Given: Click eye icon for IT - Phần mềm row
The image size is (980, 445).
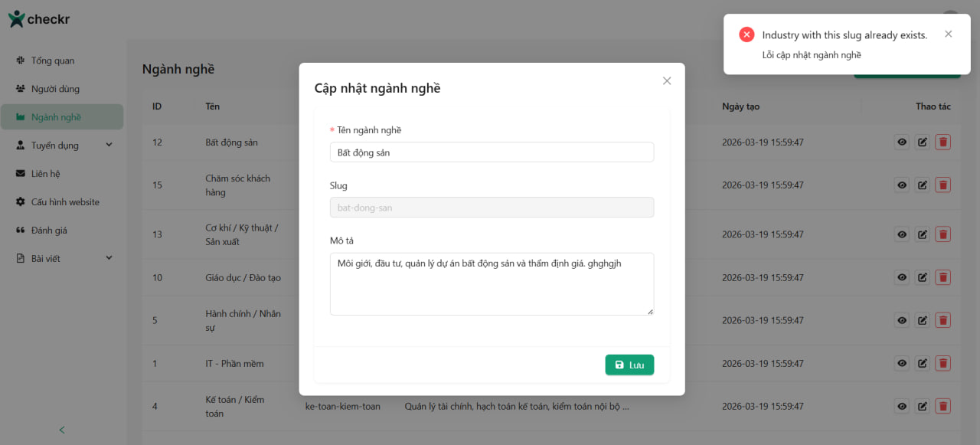Looking at the screenshot, I should pos(902,363).
